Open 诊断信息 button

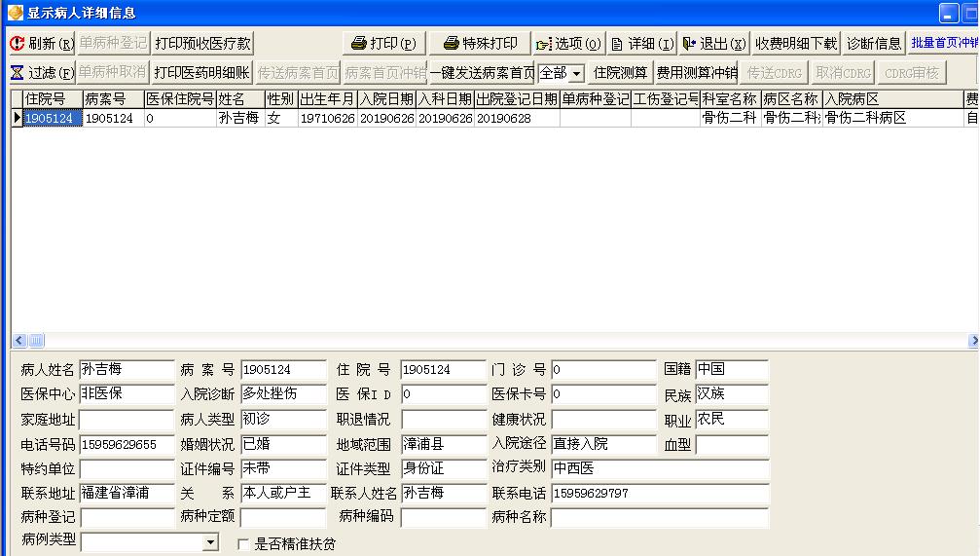tap(874, 43)
